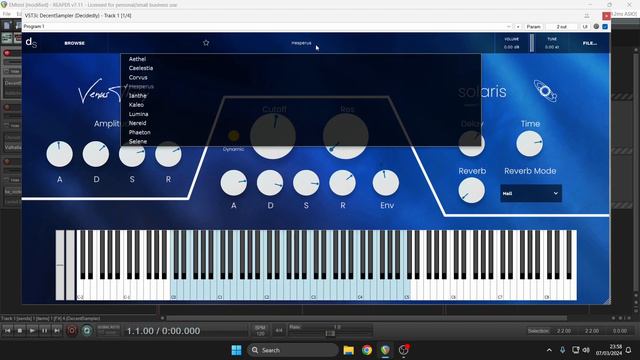Click the filter Decay (D) knob

click(x=270, y=183)
